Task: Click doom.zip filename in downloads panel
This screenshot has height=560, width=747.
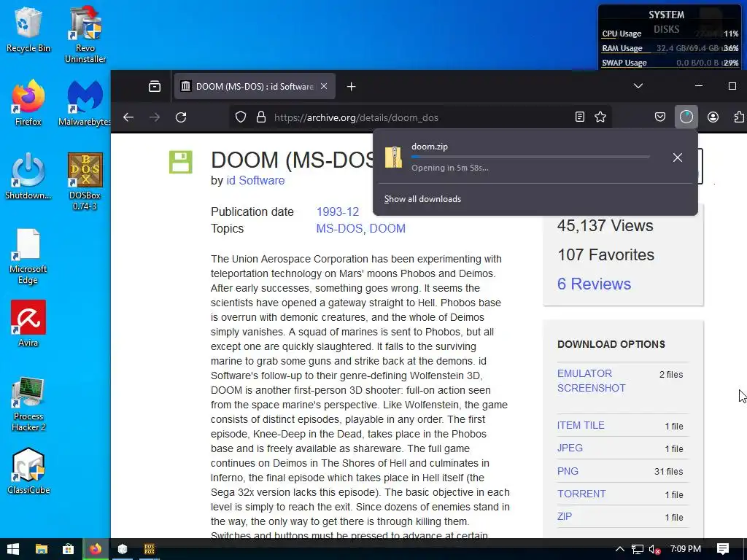Action: tap(430, 147)
